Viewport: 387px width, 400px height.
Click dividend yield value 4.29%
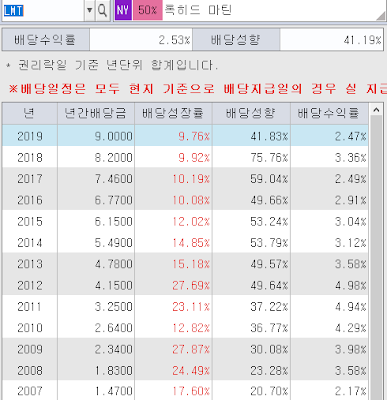point(351,328)
